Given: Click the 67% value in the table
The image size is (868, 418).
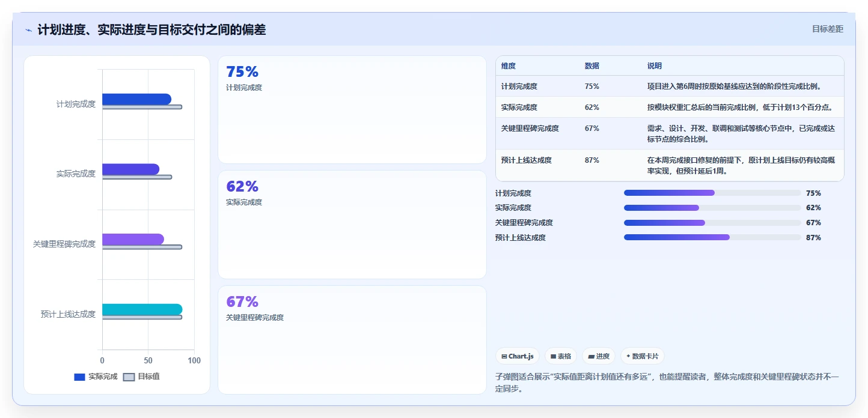Looking at the screenshot, I should tap(592, 129).
